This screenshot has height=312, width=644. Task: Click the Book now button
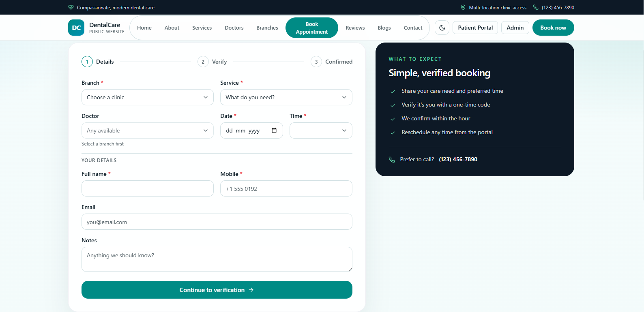coord(553,28)
